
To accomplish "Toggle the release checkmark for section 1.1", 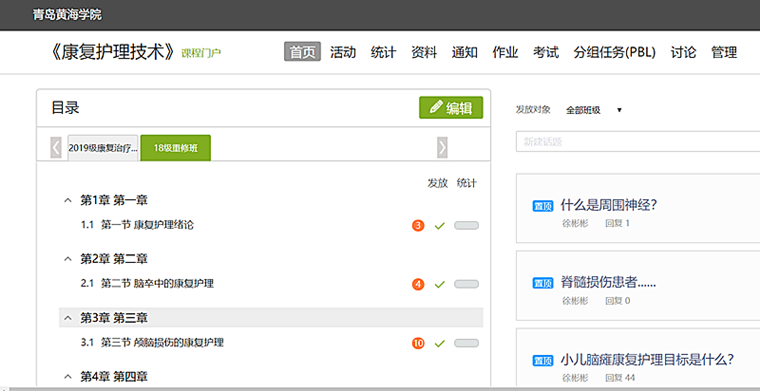I will [x=440, y=226].
